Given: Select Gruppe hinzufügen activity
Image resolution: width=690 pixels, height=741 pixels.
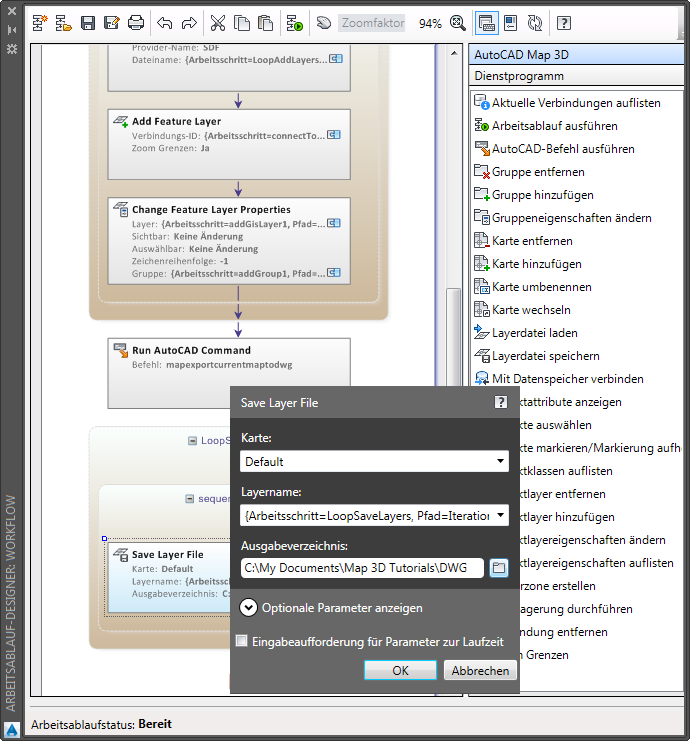Looking at the screenshot, I should (x=534, y=195).
